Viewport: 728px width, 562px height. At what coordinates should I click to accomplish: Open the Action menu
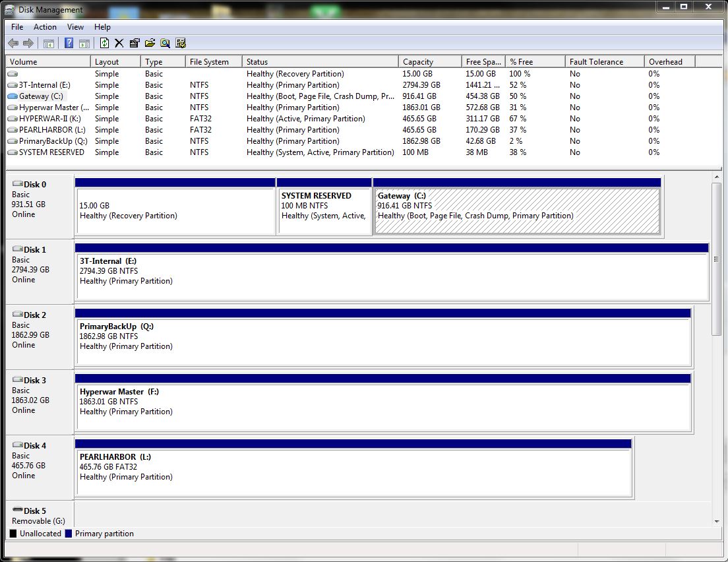45,27
